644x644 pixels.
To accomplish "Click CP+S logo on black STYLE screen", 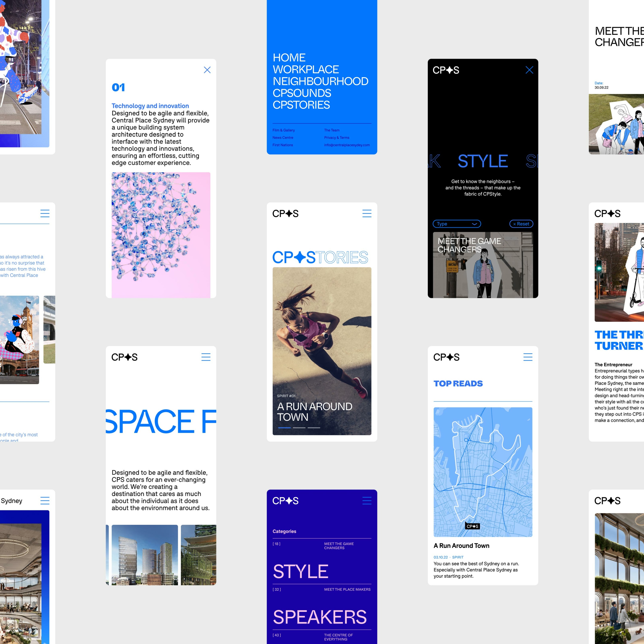I will (x=446, y=70).
